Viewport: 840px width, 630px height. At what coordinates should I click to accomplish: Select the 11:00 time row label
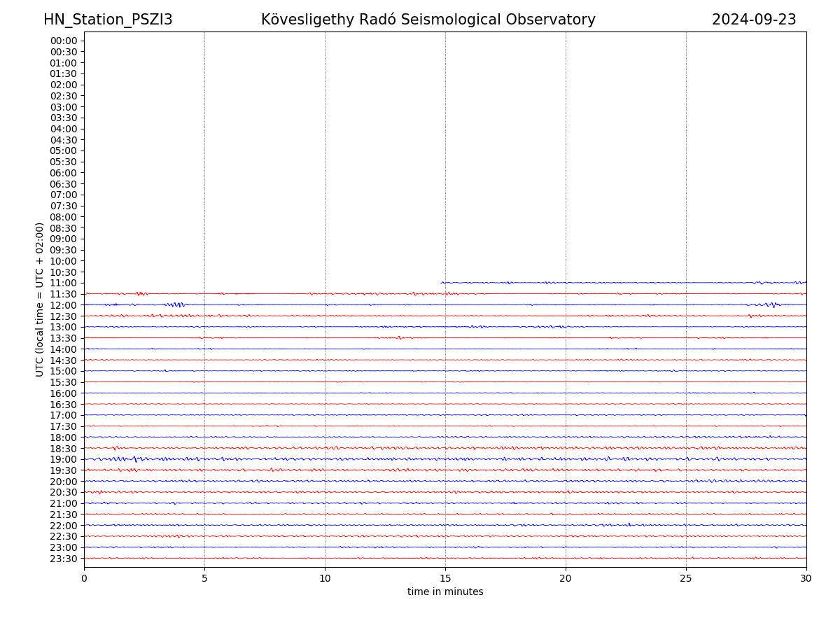coord(63,283)
